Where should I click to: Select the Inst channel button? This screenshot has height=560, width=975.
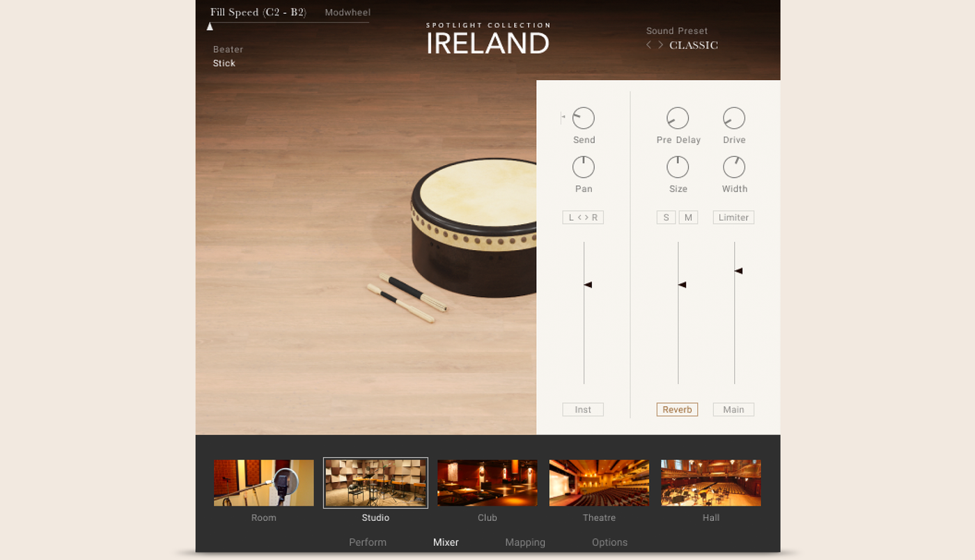[x=583, y=410]
